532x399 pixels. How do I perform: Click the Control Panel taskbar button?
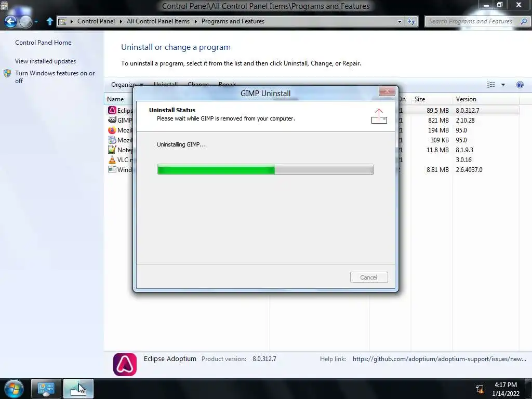(46, 389)
